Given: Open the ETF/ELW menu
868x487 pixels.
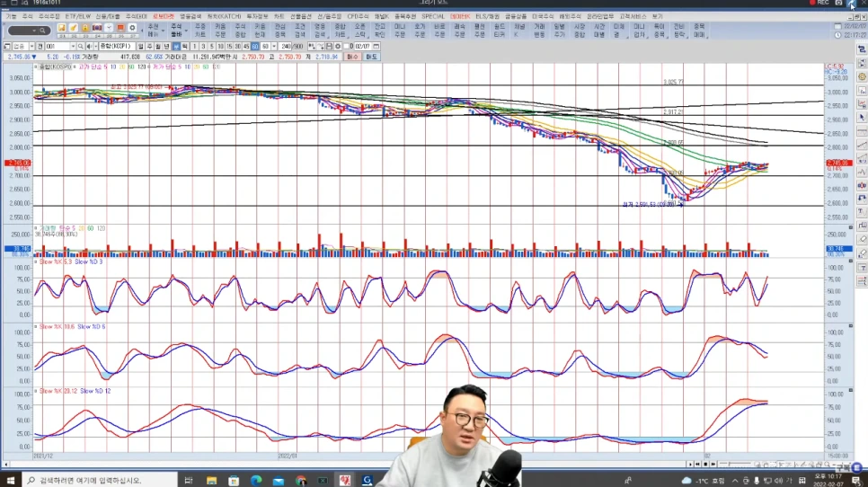Looking at the screenshot, I should (x=78, y=16).
